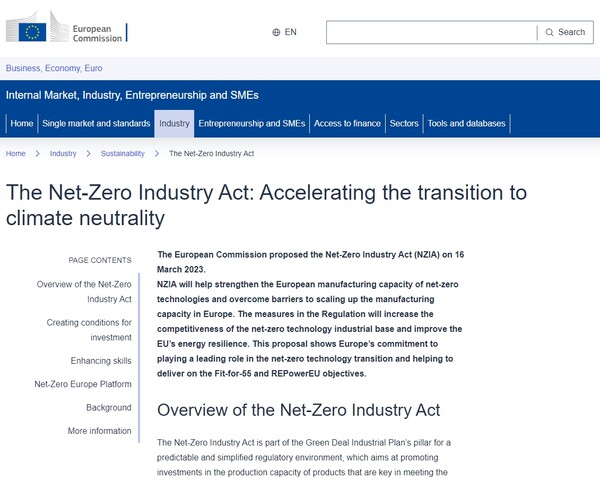Viewport: 600px width, 479px height.
Task: Click the breadcrumb chevron after Sustainability
Action: [156, 154]
